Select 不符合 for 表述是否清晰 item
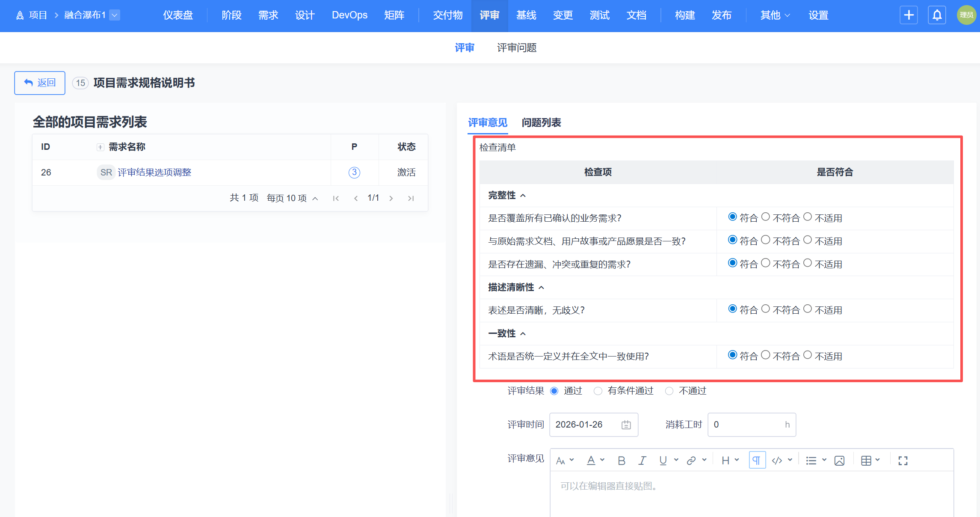 coord(766,309)
